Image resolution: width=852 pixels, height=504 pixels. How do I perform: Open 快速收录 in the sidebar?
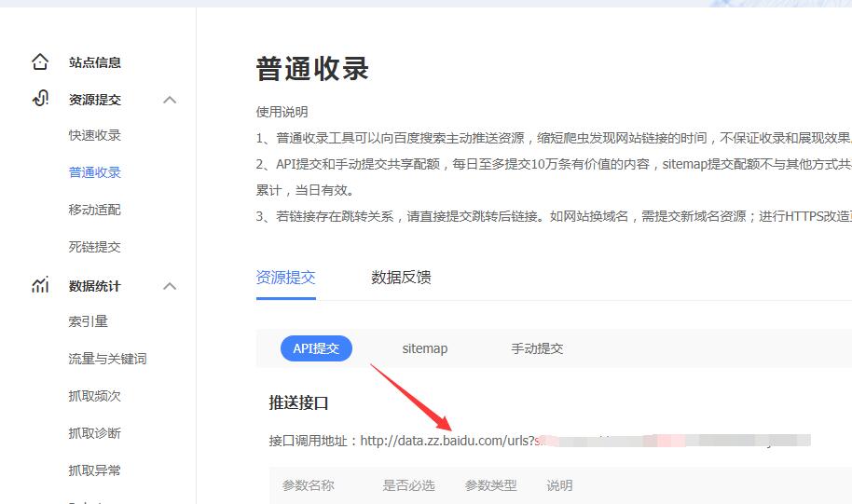click(x=94, y=135)
